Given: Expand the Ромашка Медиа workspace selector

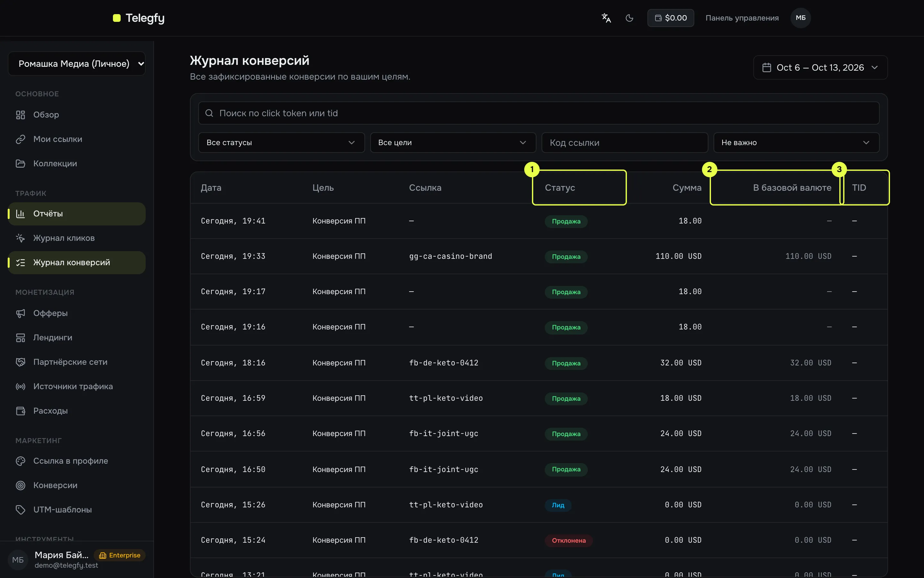Looking at the screenshot, I should pyautogui.click(x=77, y=64).
